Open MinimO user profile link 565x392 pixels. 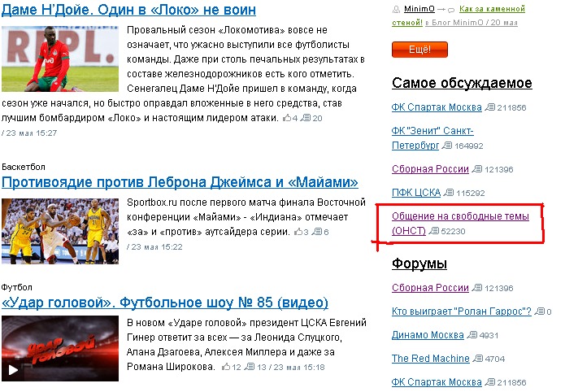pyautogui.click(x=419, y=9)
